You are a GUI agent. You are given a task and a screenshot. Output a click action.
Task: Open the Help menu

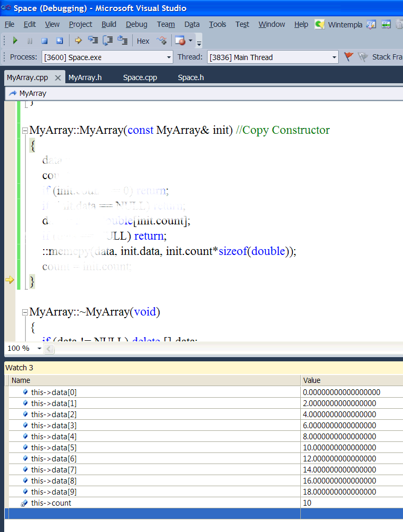(301, 24)
